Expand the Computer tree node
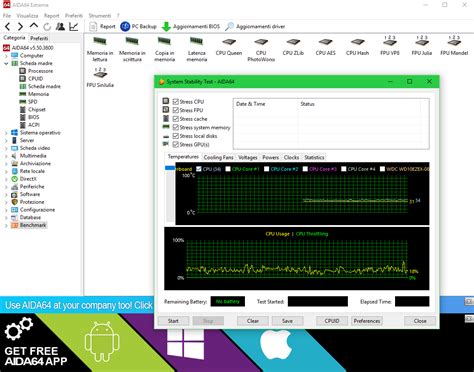The image size is (474, 372). [6, 56]
